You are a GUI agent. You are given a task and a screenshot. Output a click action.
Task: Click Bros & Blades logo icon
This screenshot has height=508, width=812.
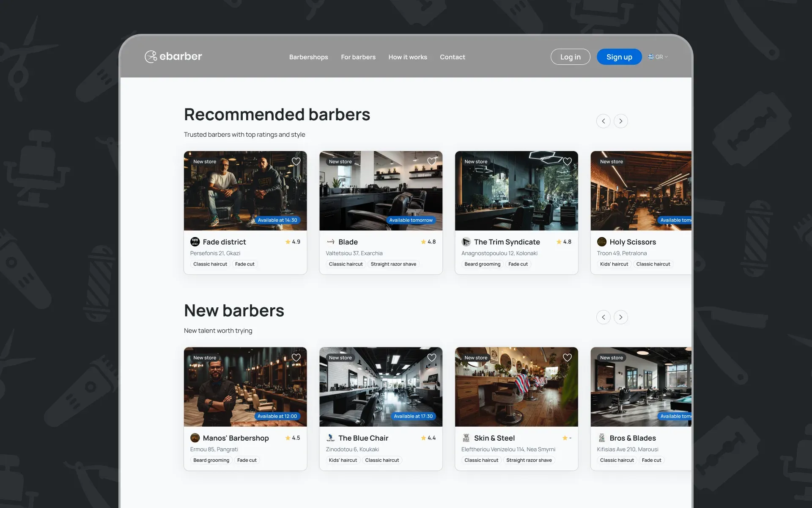tap(602, 438)
